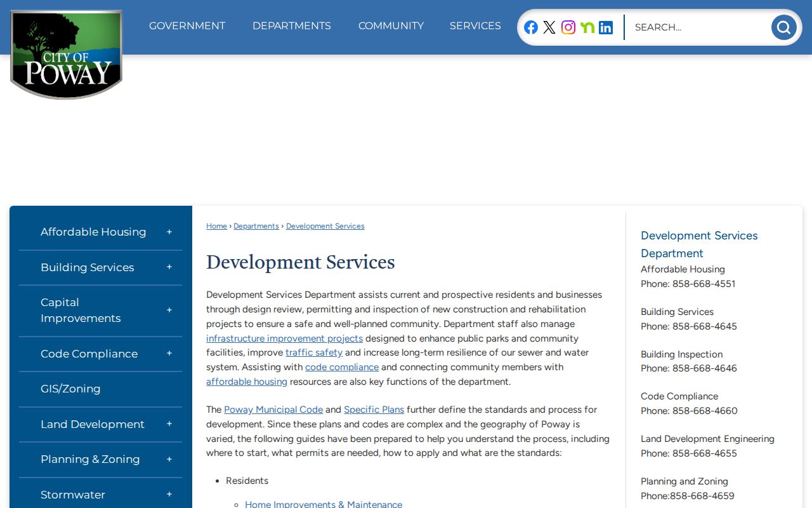Click the Development Services Department heading
Image resolution: width=812 pixels, height=508 pixels.
[699, 244]
